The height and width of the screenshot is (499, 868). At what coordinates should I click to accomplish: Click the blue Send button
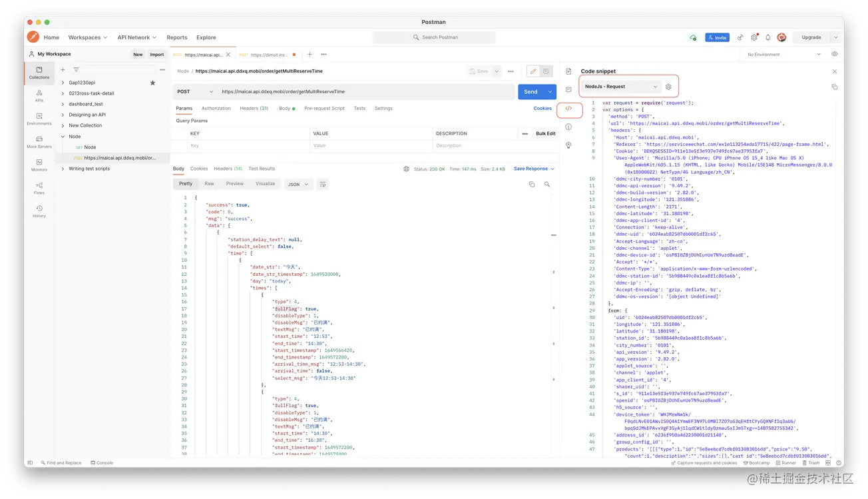[x=531, y=92]
